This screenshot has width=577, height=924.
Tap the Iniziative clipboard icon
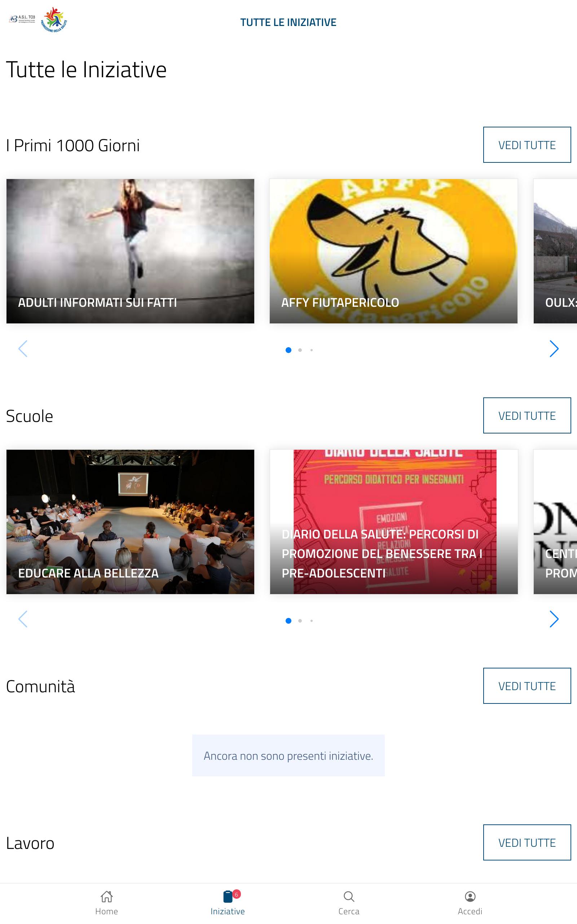coord(228,896)
